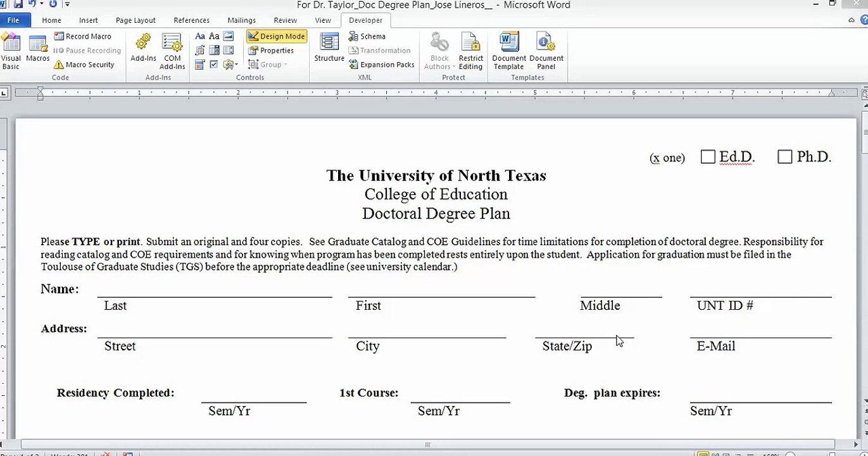
Task: Open Microsoft Word Help
Action: tap(864, 20)
